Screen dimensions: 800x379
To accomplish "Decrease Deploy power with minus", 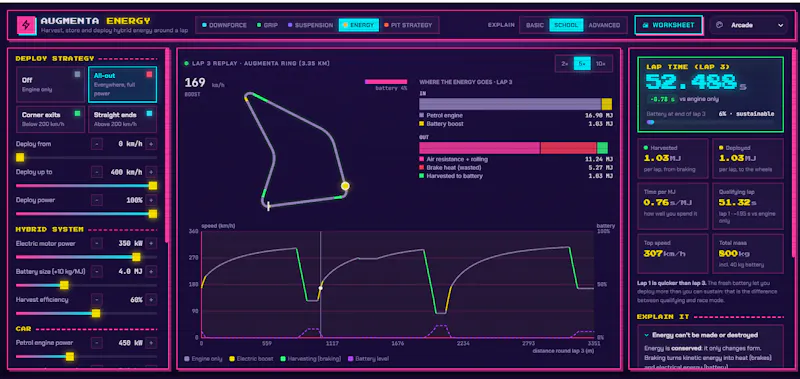I will tap(97, 200).
